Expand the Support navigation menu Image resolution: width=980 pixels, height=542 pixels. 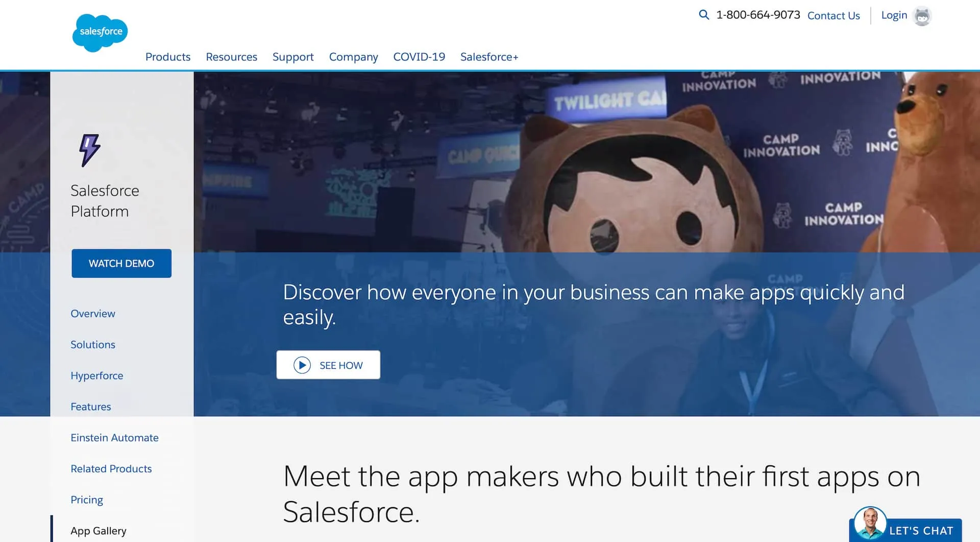tap(293, 57)
